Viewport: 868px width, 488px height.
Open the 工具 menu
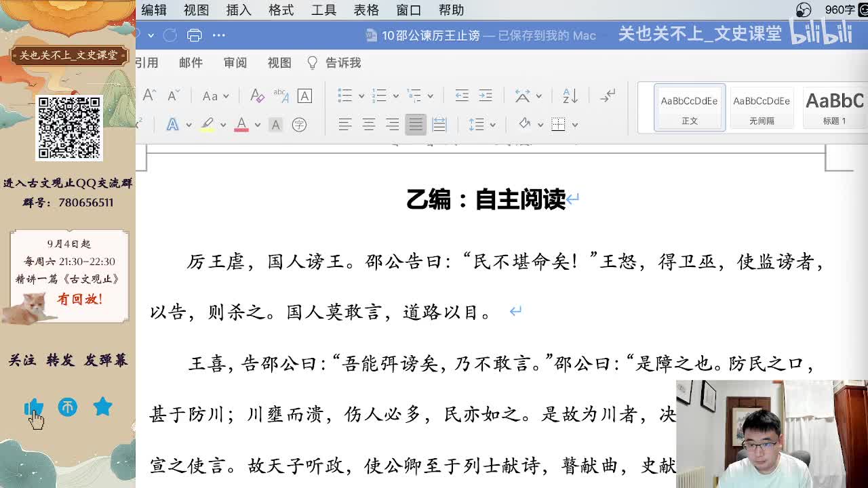pyautogui.click(x=324, y=10)
